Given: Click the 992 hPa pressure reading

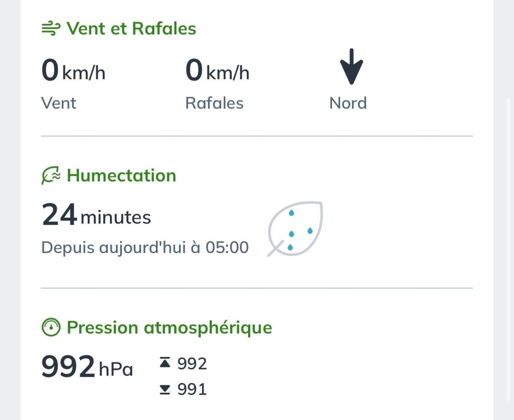Looking at the screenshot, I should pos(87,367).
